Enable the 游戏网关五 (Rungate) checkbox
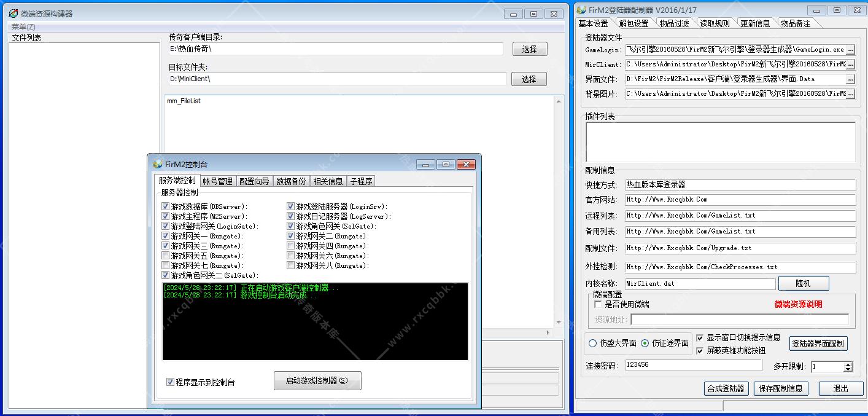The image size is (868, 416). point(166,256)
